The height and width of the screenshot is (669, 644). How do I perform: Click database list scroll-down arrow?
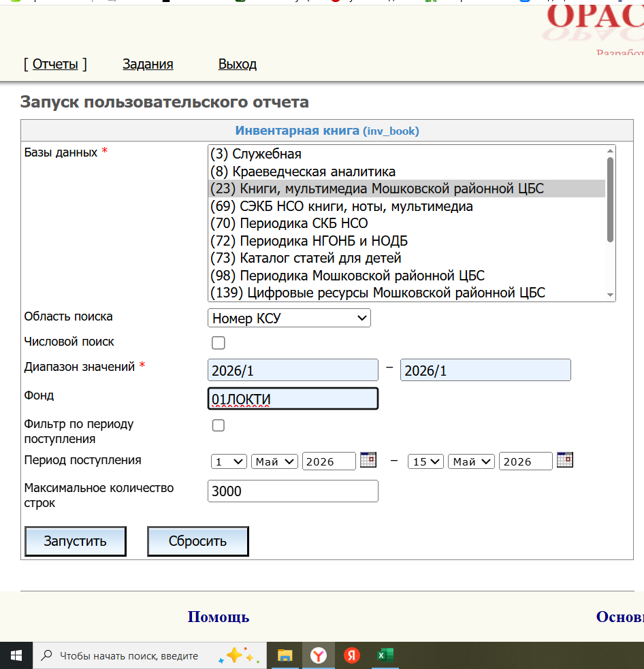610,295
